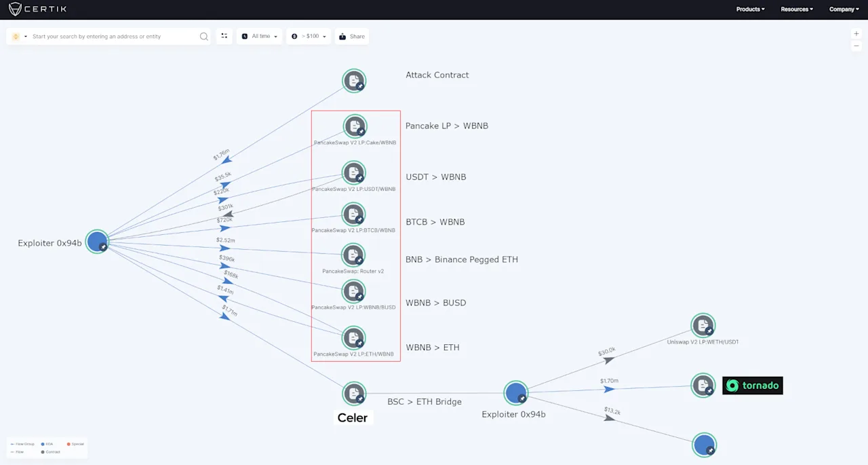Click the Flow Group legend entry

click(23, 444)
